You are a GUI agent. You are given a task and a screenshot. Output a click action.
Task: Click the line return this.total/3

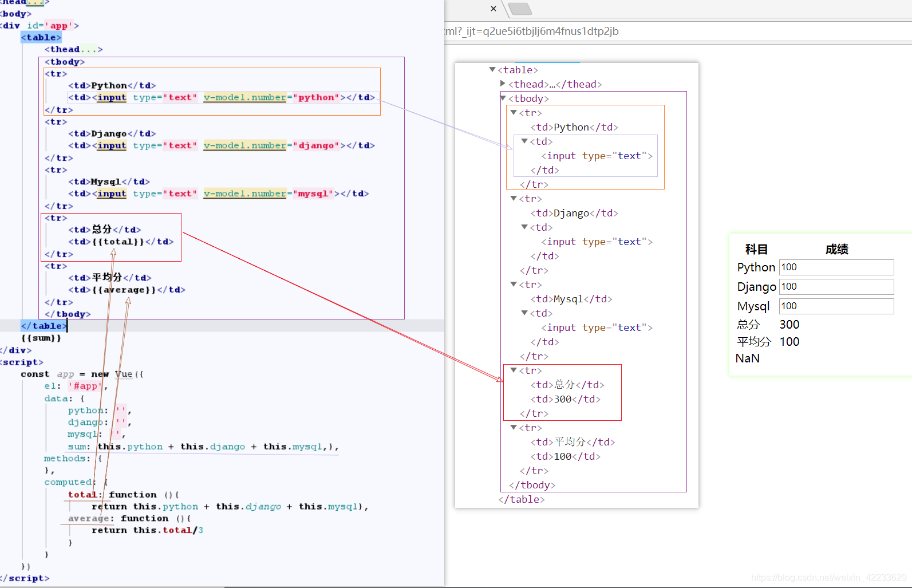(147, 530)
